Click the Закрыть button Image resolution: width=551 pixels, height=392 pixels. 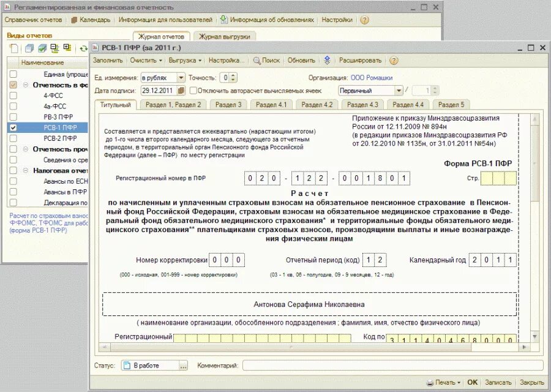coord(531,383)
